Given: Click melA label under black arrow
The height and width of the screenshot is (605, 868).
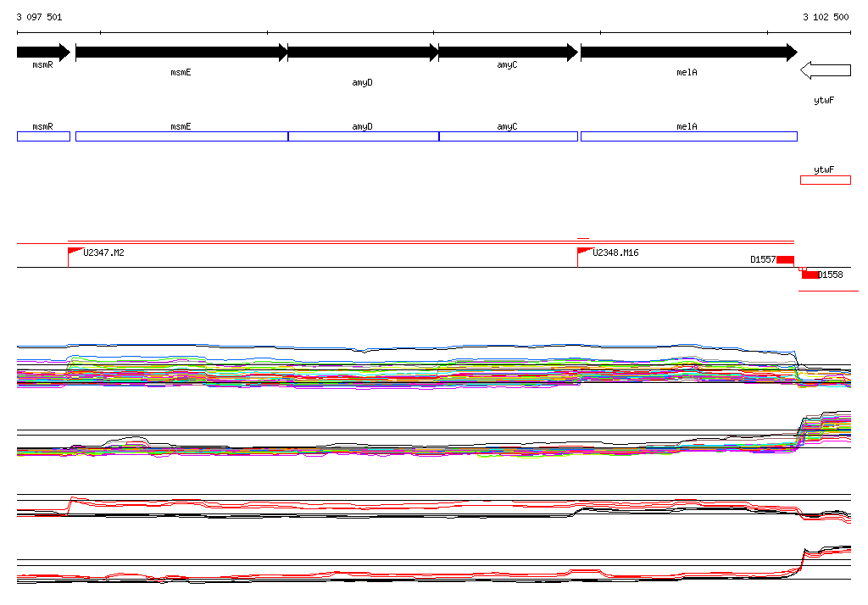Looking at the screenshot, I should tap(687, 73).
